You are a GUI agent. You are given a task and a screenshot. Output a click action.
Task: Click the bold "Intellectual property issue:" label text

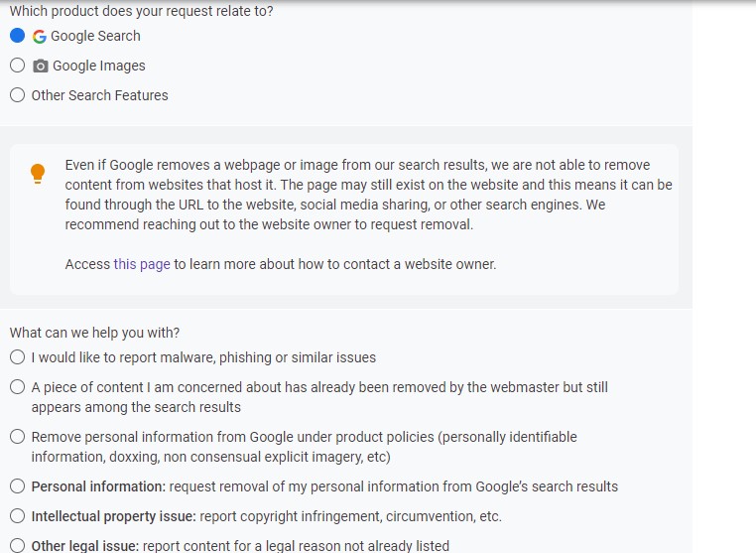pos(114,517)
